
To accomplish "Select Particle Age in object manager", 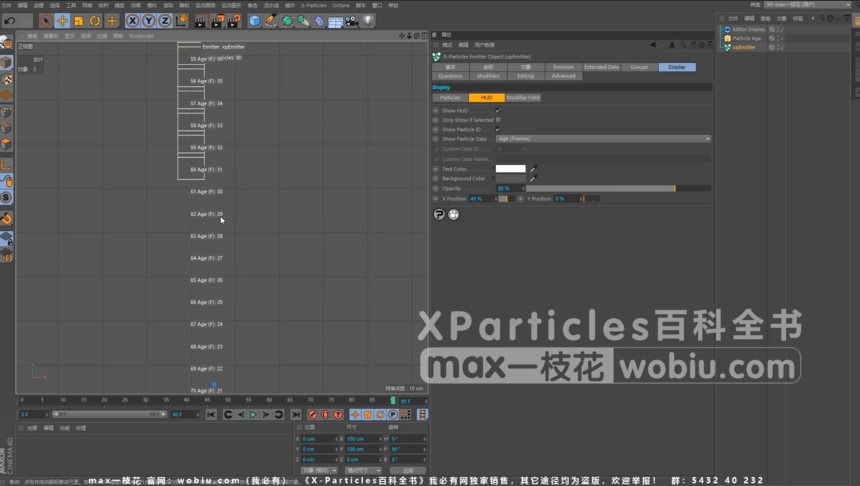I will 746,38.
